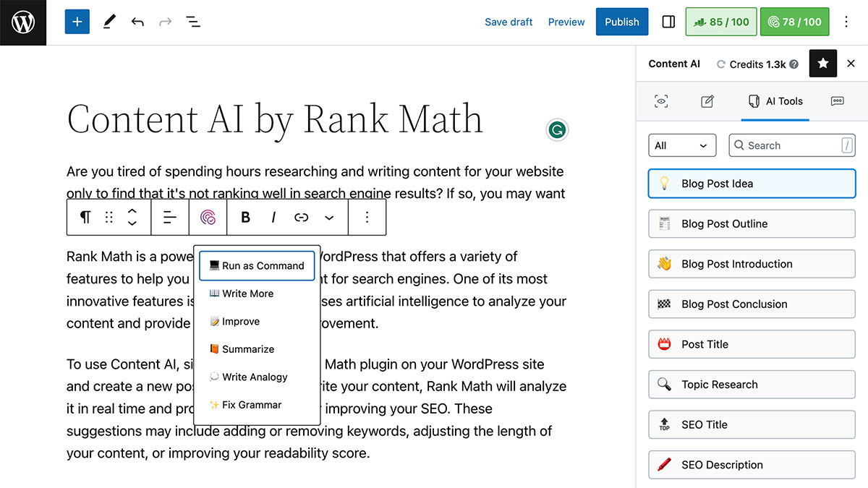Switch to the AI Tools tab

(775, 101)
